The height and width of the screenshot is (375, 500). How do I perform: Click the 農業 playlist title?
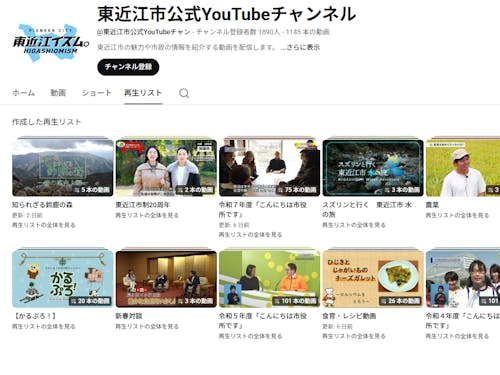point(432,205)
